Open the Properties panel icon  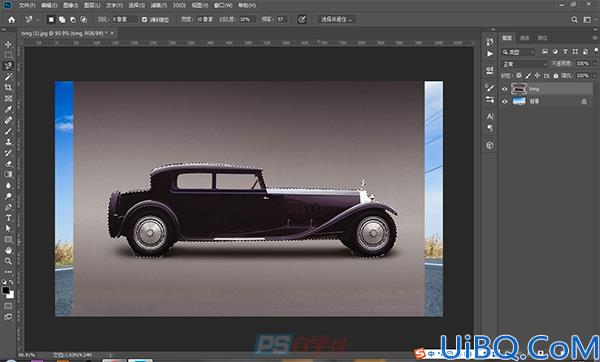tap(490, 70)
